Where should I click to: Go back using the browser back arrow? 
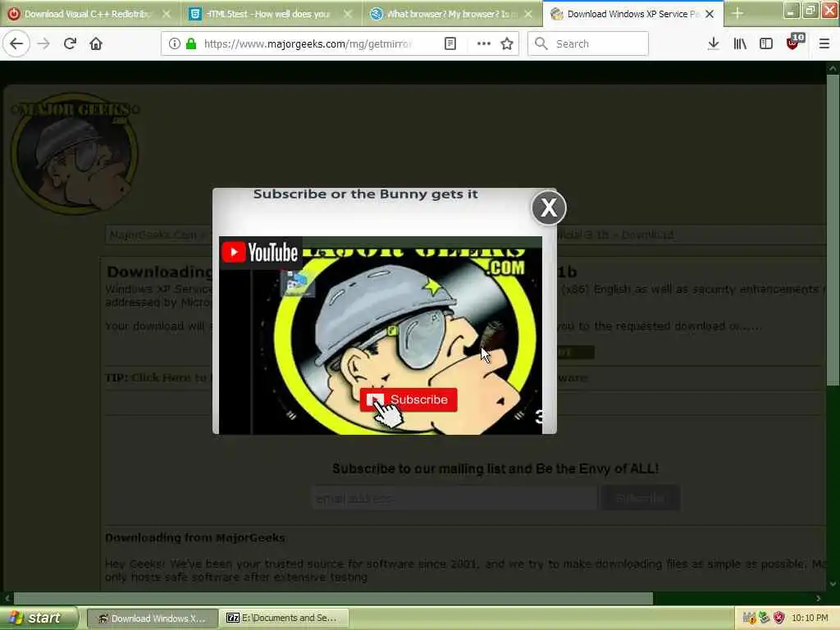[16, 43]
